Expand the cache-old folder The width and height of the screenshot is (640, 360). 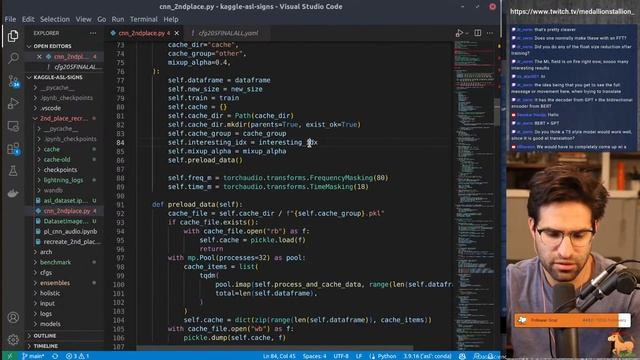coord(57,160)
